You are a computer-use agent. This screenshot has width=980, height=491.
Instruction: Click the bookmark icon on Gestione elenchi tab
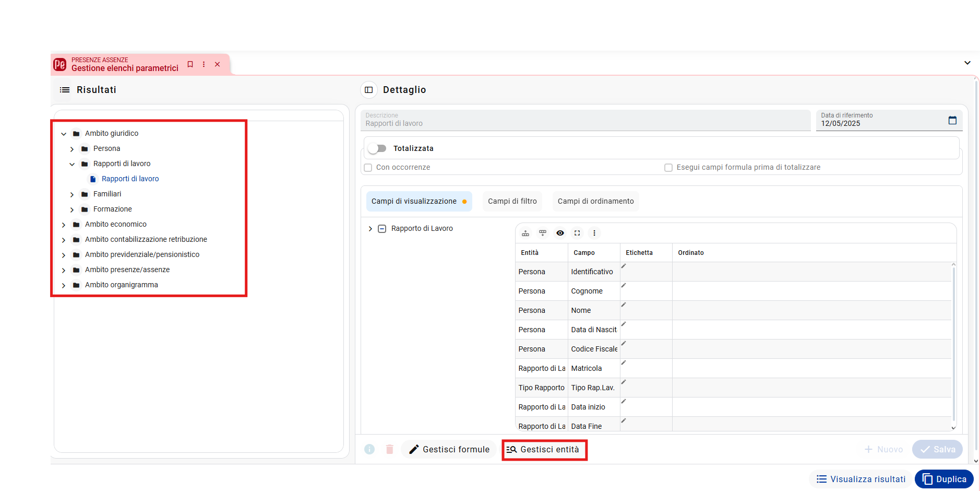coord(190,64)
